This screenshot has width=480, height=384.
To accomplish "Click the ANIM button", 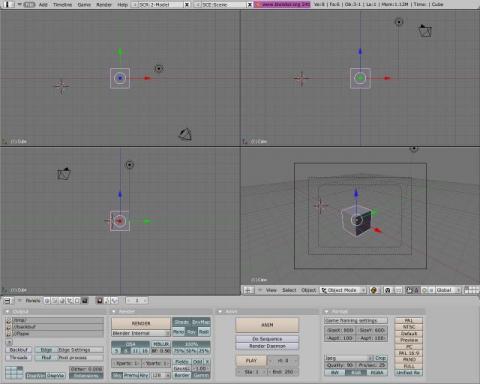I will pyautogui.click(x=267, y=325).
